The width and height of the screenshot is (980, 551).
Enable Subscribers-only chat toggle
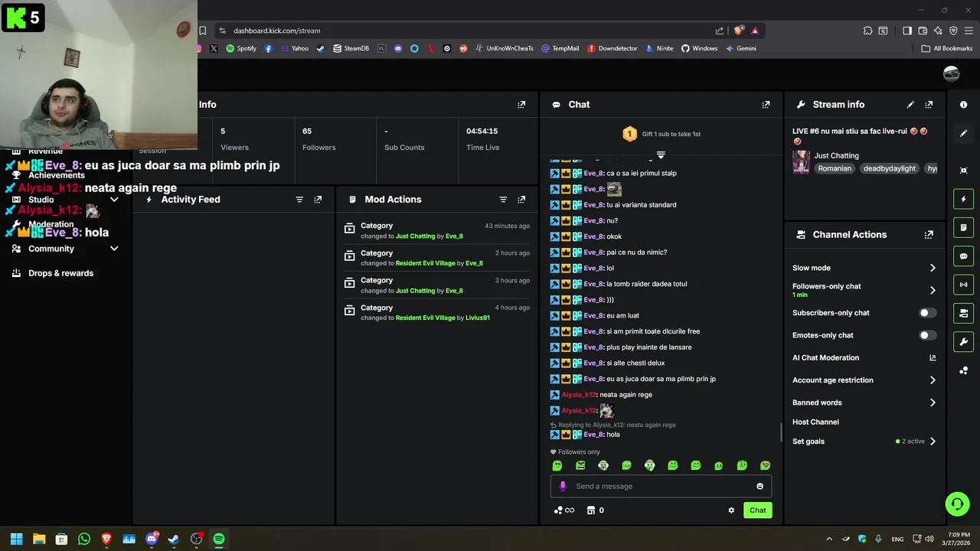[927, 313]
